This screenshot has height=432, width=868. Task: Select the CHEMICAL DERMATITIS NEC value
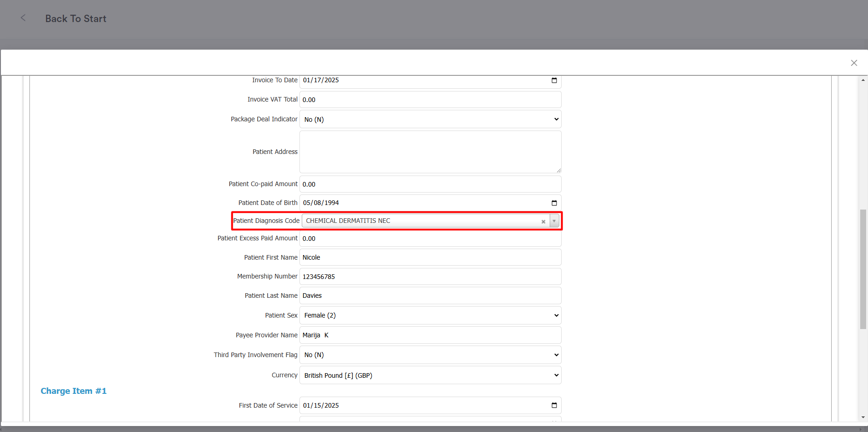tap(348, 221)
